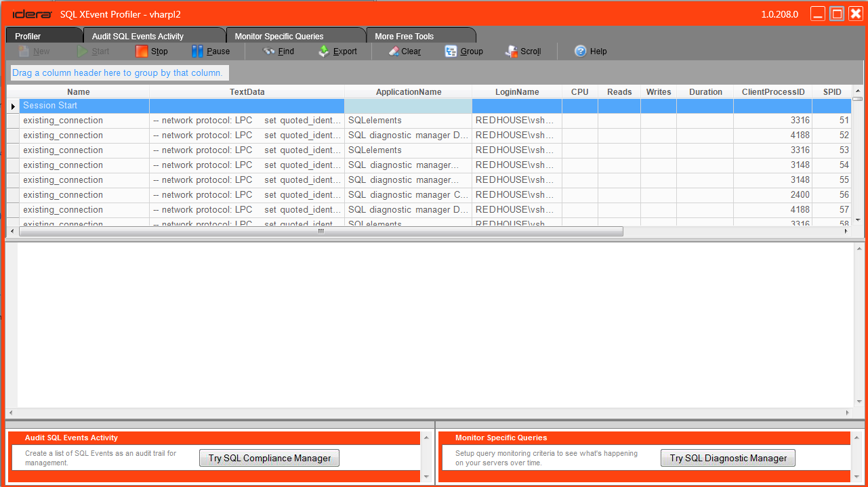Sort by the Reads column header
868x487 pixels.
coord(619,92)
